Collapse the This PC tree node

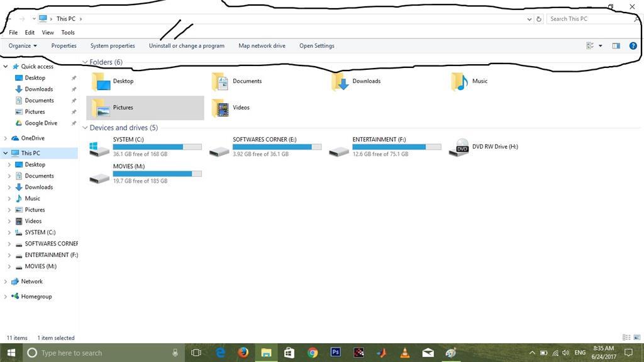(x=5, y=153)
